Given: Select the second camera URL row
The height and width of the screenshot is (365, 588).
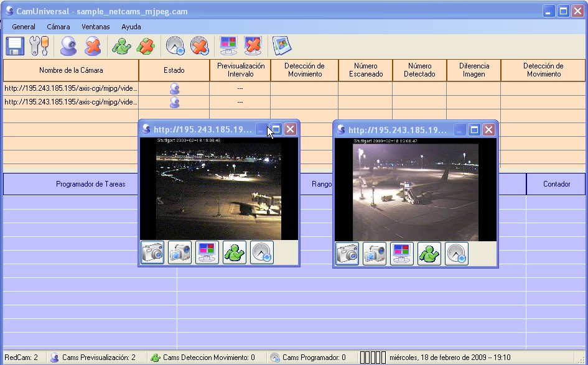Looking at the screenshot, I should (x=71, y=102).
